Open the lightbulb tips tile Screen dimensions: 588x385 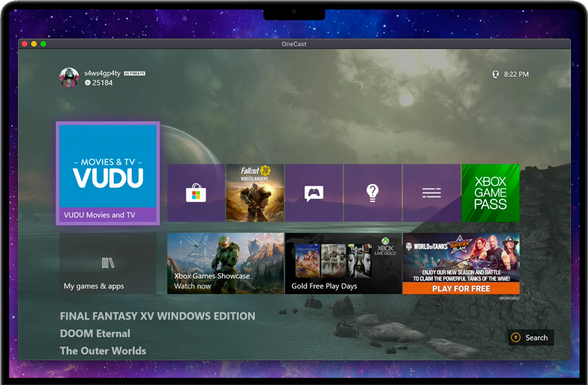click(x=373, y=193)
